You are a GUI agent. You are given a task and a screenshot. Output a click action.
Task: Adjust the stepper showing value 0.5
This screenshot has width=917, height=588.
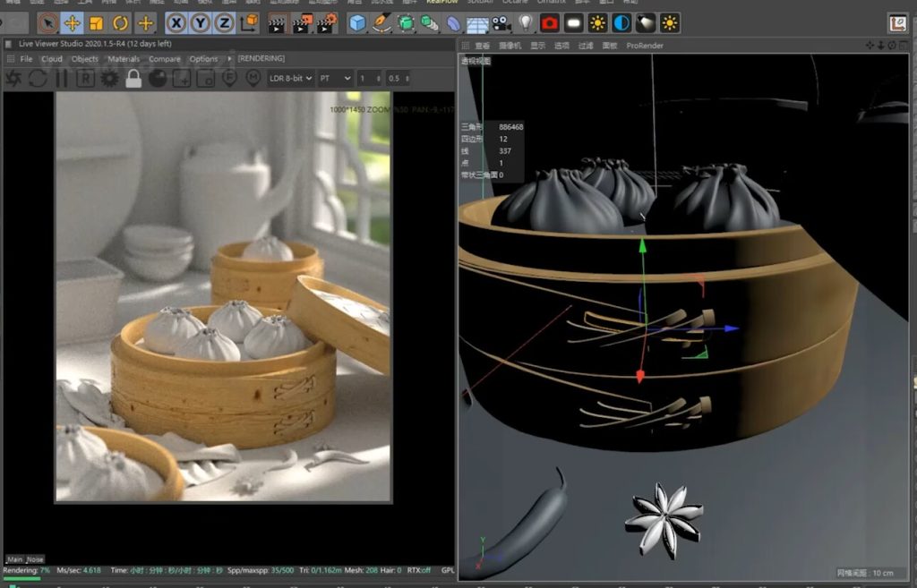tap(398, 79)
